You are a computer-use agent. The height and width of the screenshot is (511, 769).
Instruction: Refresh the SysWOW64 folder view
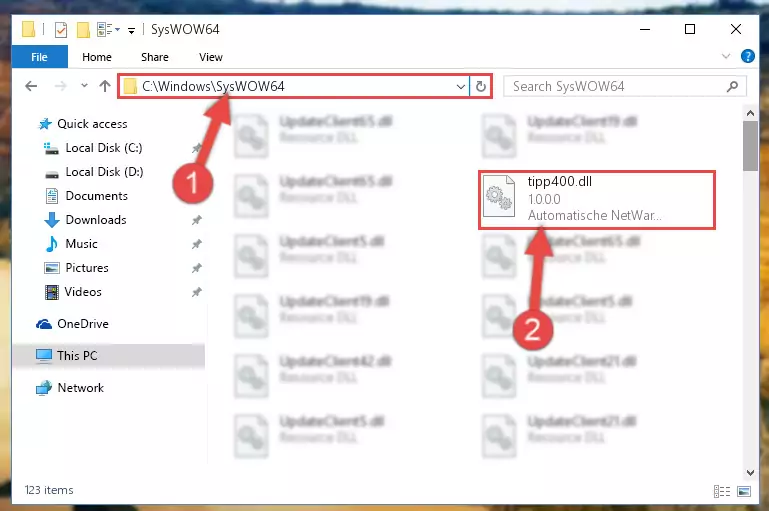pos(481,87)
